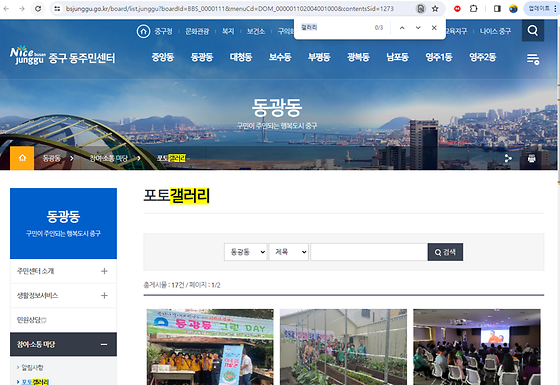Open the full sitemap menu icon
The height and width of the screenshot is (385, 560).
(533, 59)
